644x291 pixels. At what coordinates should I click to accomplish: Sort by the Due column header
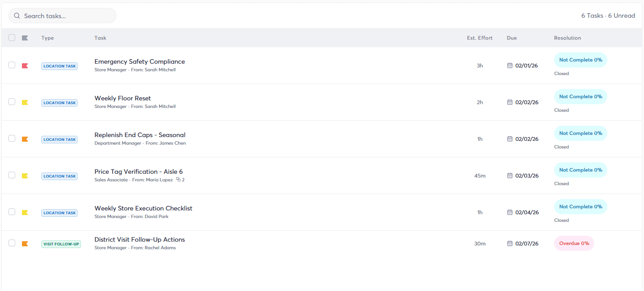coord(512,38)
